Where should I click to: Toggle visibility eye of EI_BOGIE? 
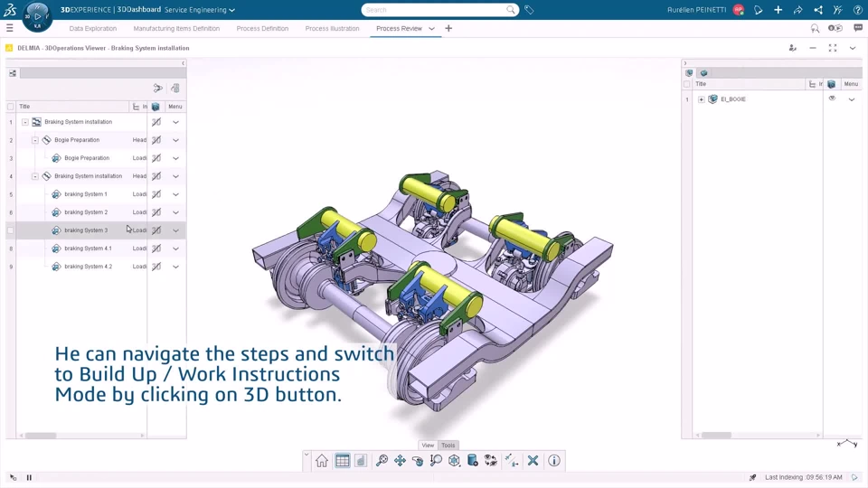click(x=832, y=99)
